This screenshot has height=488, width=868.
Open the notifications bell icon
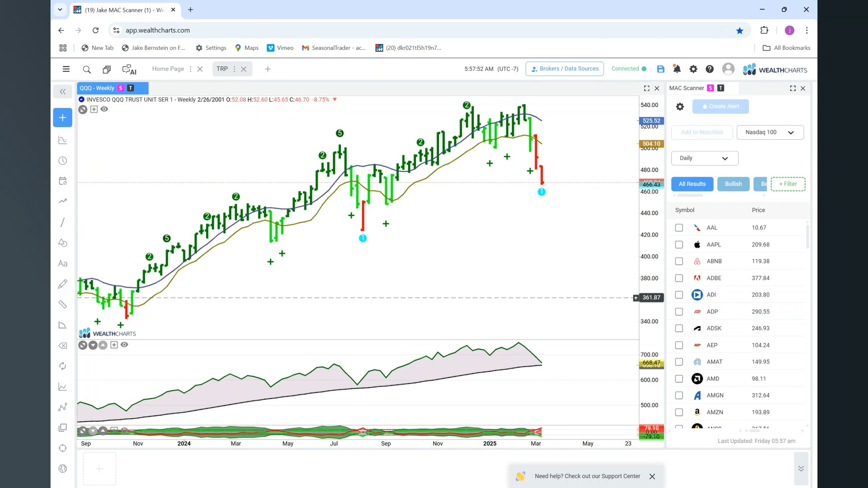tap(677, 69)
